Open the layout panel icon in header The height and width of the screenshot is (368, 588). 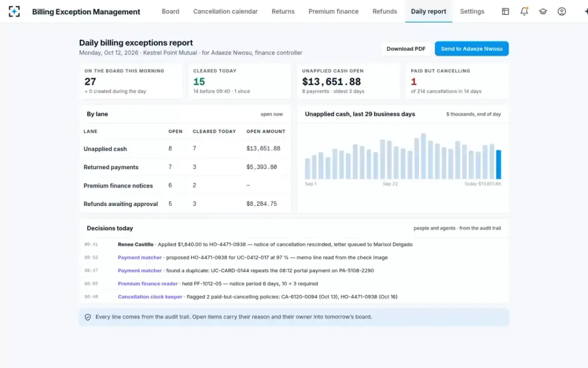[x=505, y=11]
